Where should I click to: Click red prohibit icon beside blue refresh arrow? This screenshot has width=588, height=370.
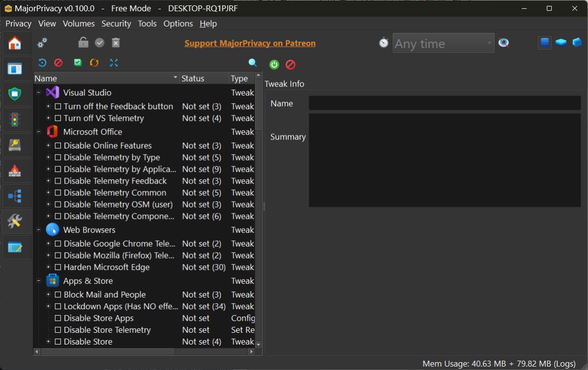click(x=58, y=63)
